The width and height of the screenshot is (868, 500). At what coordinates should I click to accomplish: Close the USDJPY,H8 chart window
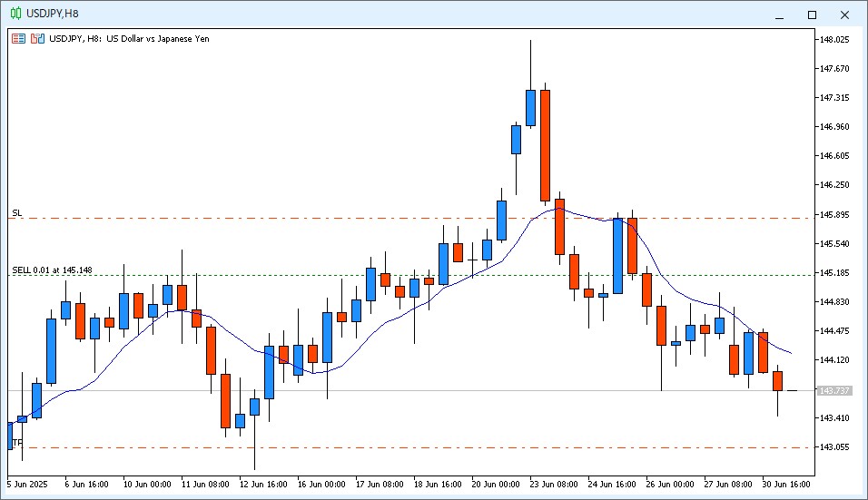pyautogui.click(x=844, y=15)
